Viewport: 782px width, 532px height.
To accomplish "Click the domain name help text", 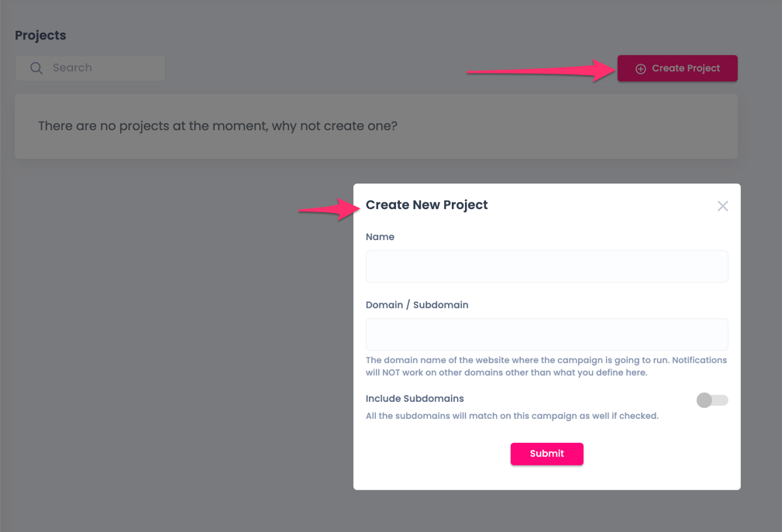I will point(546,366).
